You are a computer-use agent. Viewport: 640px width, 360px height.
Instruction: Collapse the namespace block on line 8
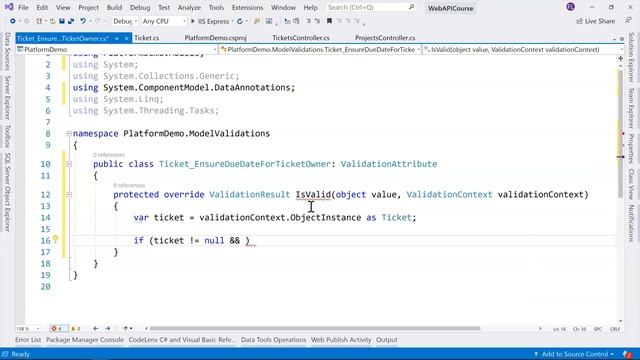[69, 133]
